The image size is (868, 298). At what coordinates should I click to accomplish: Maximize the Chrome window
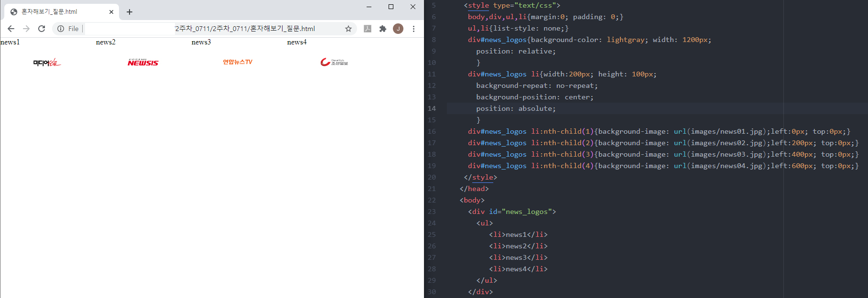(x=391, y=7)
